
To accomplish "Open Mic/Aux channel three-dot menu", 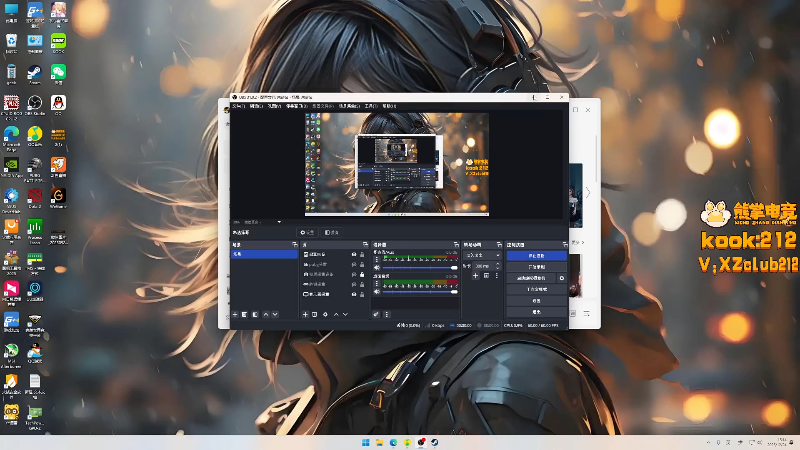I will point(377,259).
